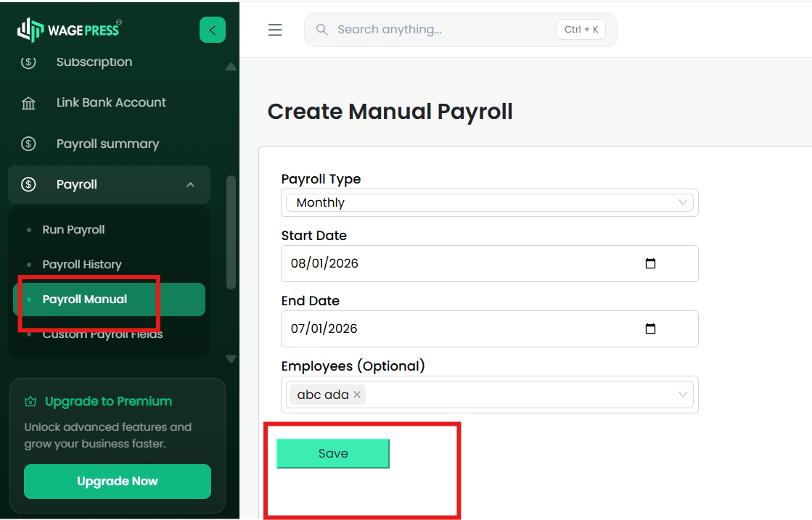
Task: Click the sidebar scroll up arrow
Action: tap(231, 67)
